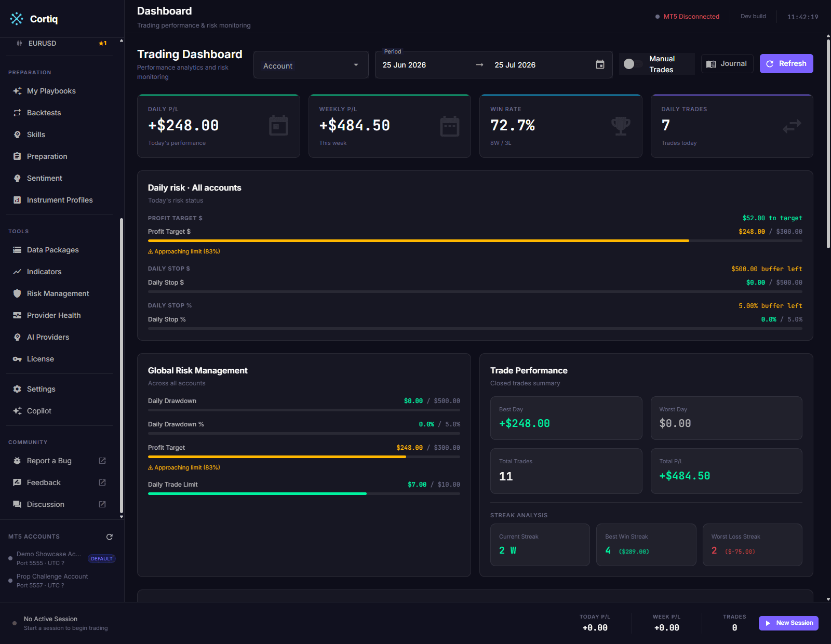The width and height of the screenshot is (831, 644).
Task: Click the Weekly P/L +$484.50 value
Action: (x=355, y=125)
